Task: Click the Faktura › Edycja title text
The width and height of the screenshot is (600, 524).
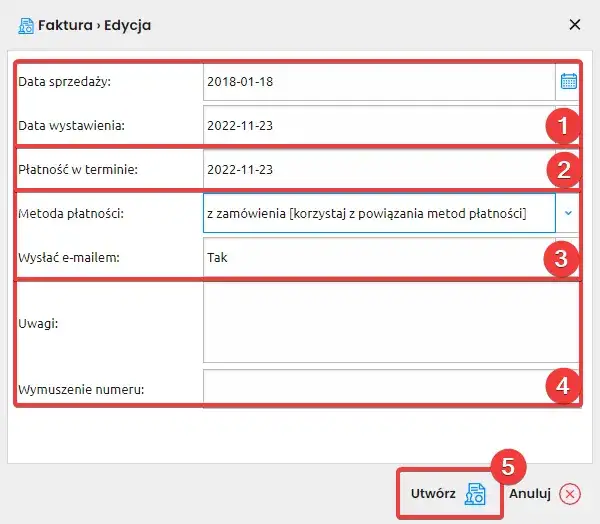Action: (95, 25)
